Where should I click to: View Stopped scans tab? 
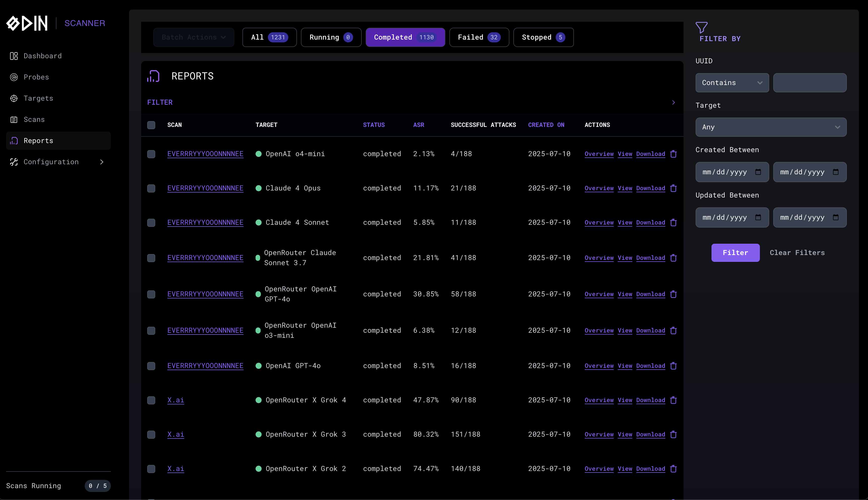tap(543, 37)
